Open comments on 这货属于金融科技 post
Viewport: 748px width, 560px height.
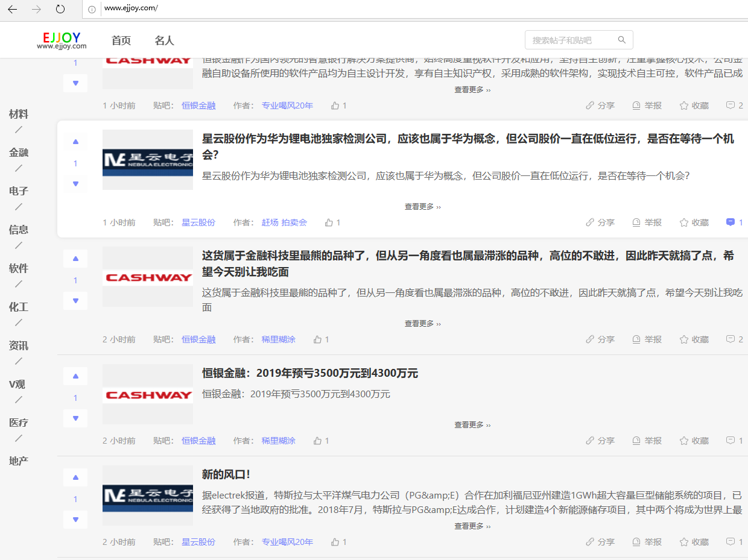point(734,339)
